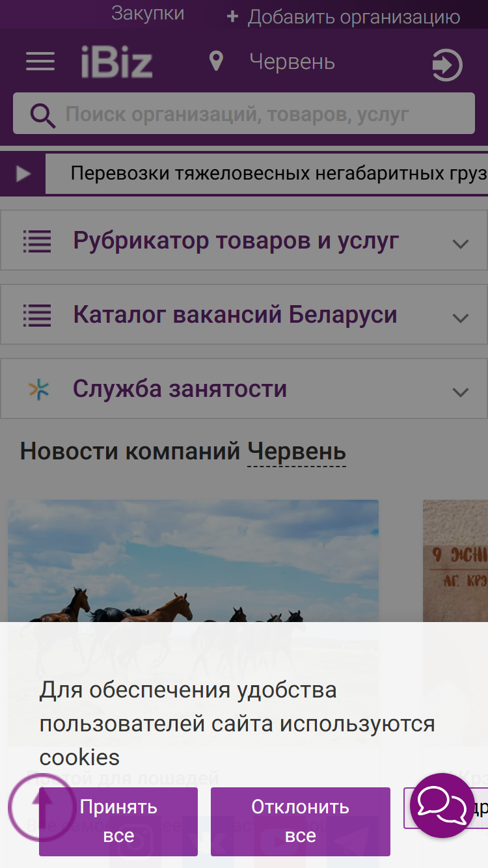This screenshot has width=488, height=868.
Task: Expand Каталог вакансий Беларуси chevron
Action: pyautogui.click(x=461, y=318)
